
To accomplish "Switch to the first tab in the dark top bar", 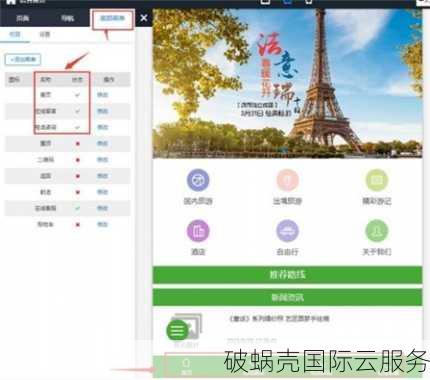I will coord(22,18).
